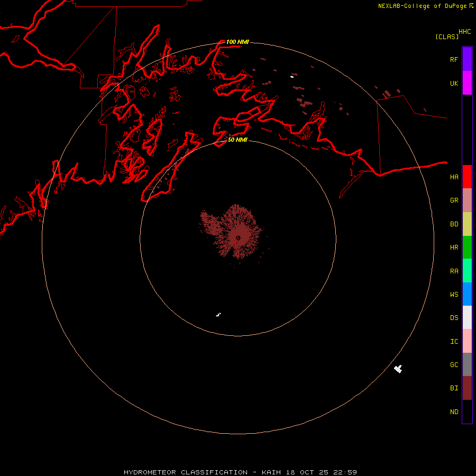The width and height of the screenshot is (476, 476).
Task: Click the HHC product label
Action: click(x=464, y=32)
